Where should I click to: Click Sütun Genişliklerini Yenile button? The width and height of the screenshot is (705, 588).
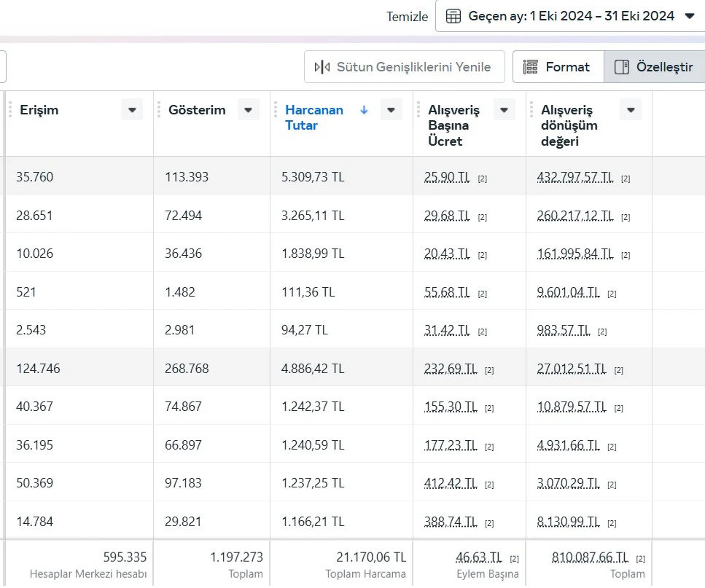pyautogui.click(x=404, y=67)
